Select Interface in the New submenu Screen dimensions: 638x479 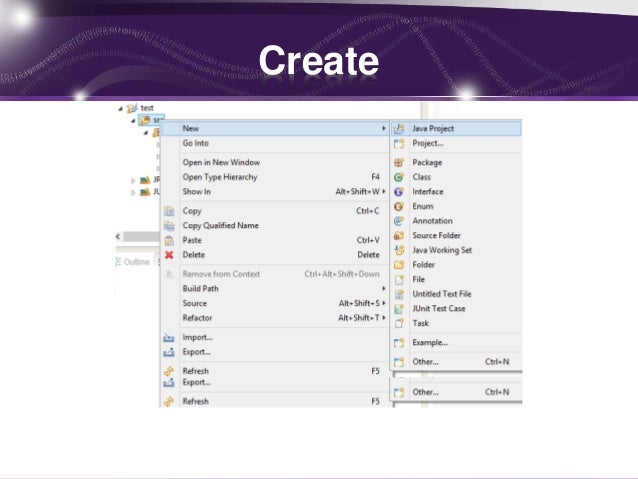[456, 192]
